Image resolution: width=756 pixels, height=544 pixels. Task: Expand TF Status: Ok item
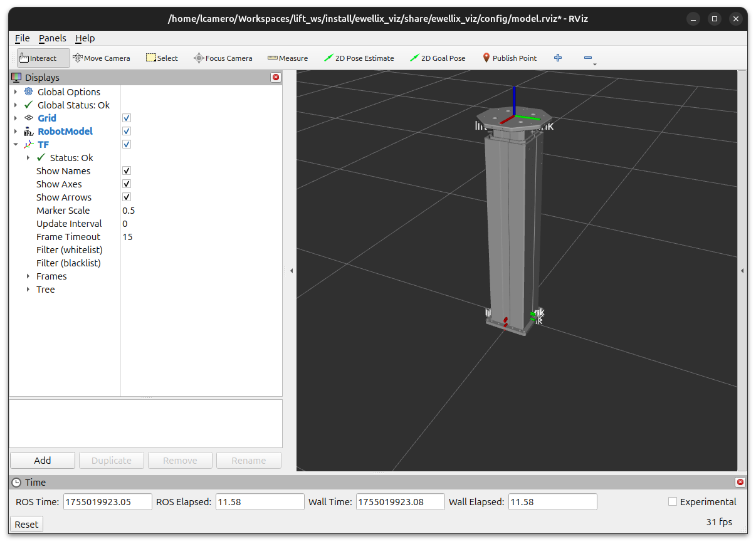28,157
